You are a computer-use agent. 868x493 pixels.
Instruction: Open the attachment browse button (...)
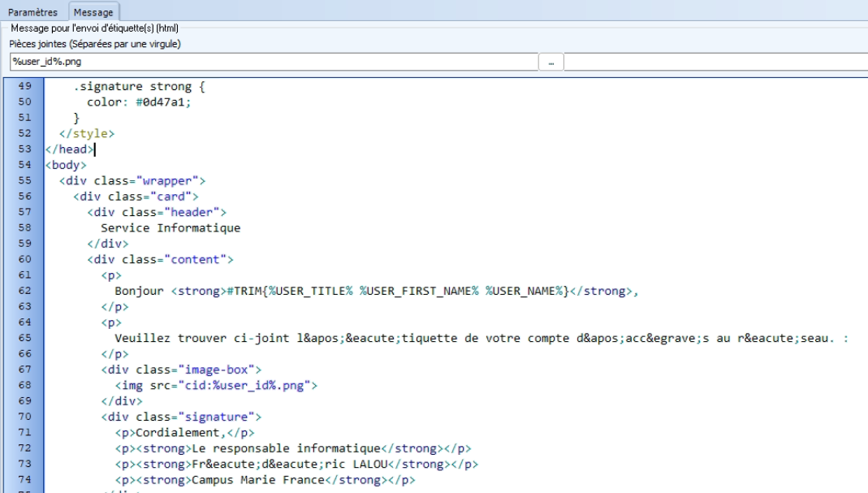tap(551, 62)
